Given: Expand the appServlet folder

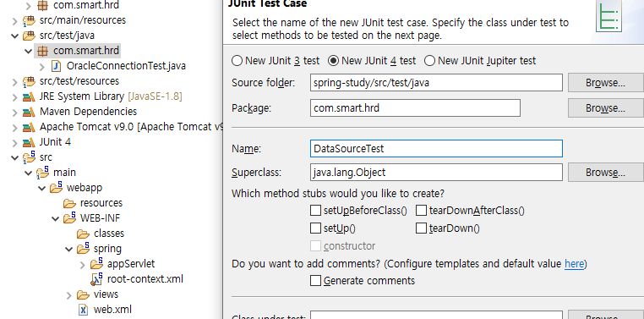Looking at the screenshot, I should (x=83, y=264).
